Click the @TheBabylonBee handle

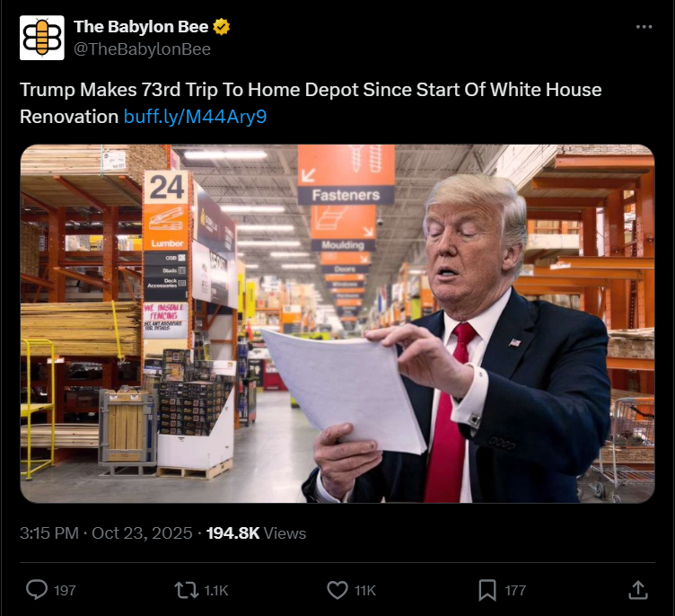tap(142, 49)
